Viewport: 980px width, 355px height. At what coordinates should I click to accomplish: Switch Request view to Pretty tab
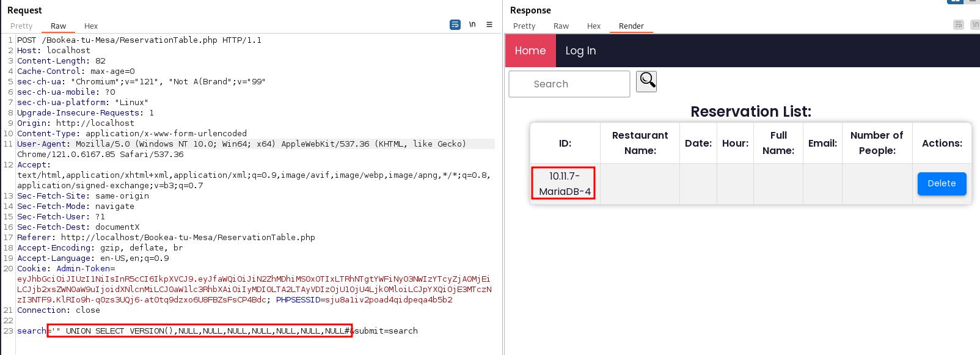21,26
